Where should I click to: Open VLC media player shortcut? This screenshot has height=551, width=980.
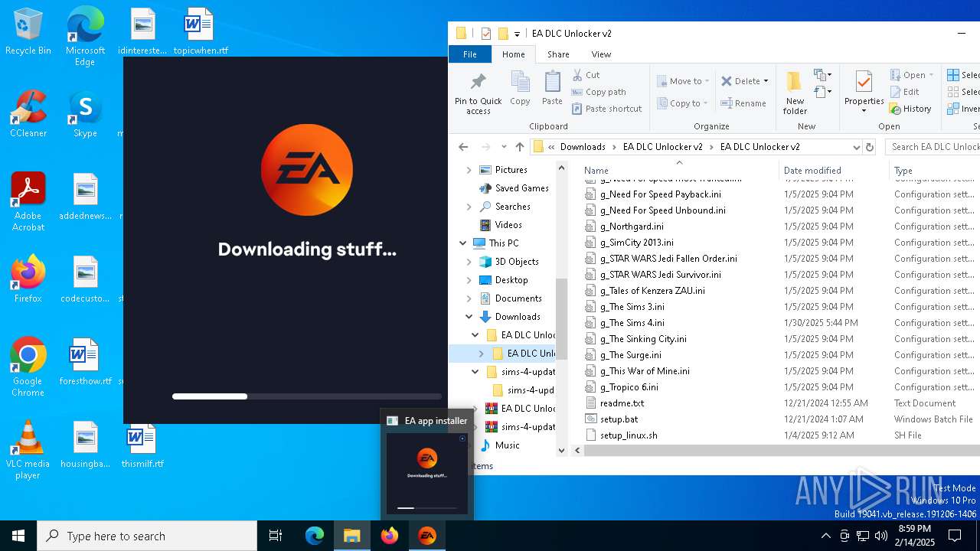[28, 450]
